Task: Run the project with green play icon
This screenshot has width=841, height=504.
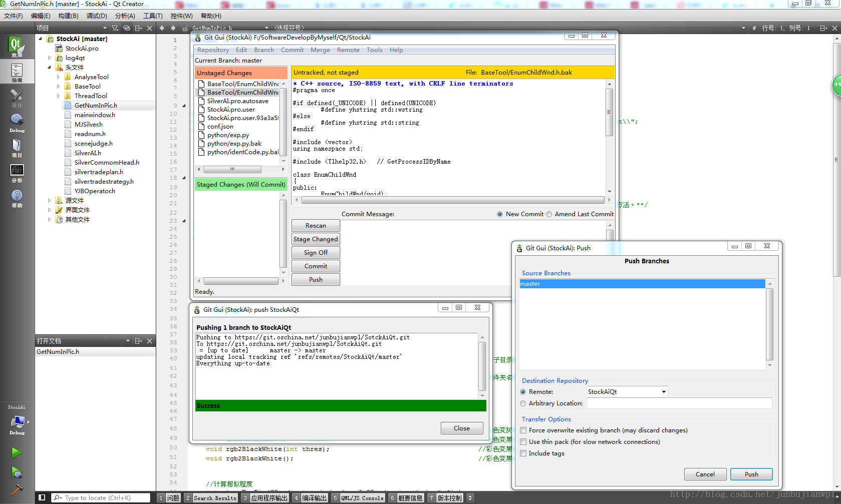Action: pyautogui.click(x=17, y=452)
